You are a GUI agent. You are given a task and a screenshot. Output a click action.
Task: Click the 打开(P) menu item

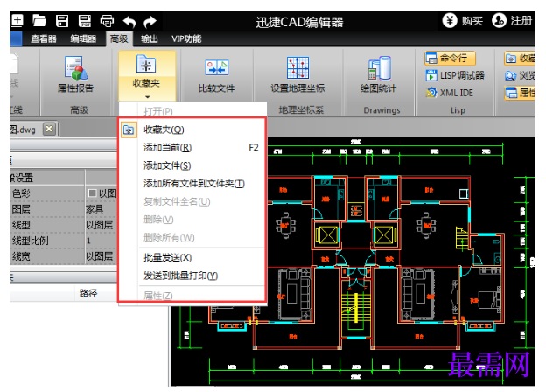[x=192, y=111]
